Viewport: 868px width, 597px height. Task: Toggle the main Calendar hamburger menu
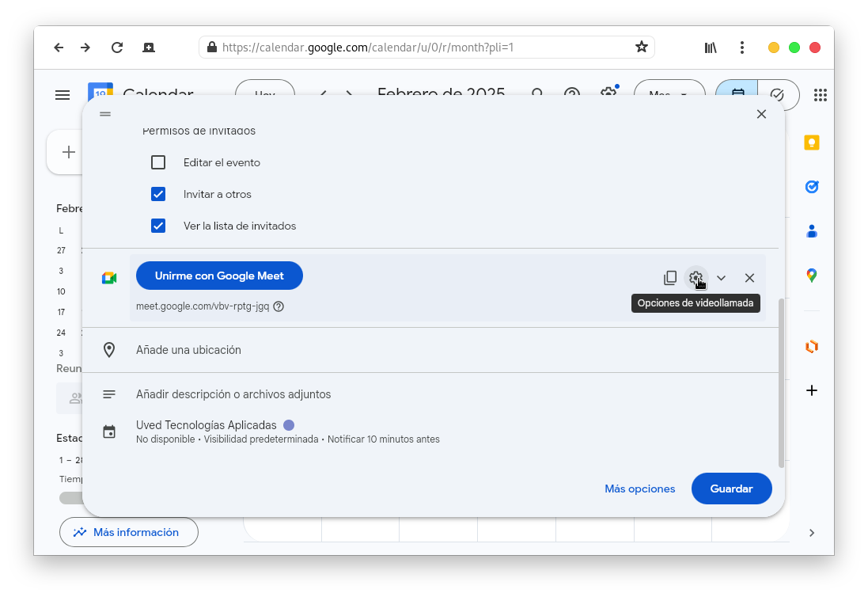63,95
